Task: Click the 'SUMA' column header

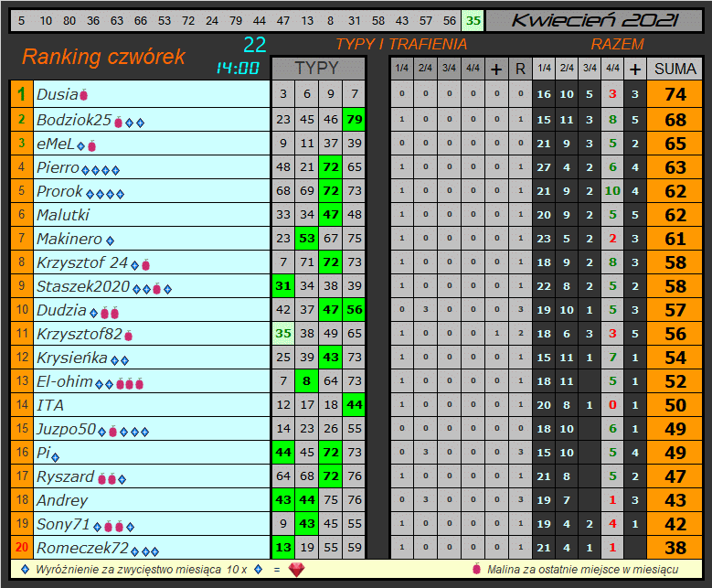Action: pyautogui.click(x=675, y=69)
